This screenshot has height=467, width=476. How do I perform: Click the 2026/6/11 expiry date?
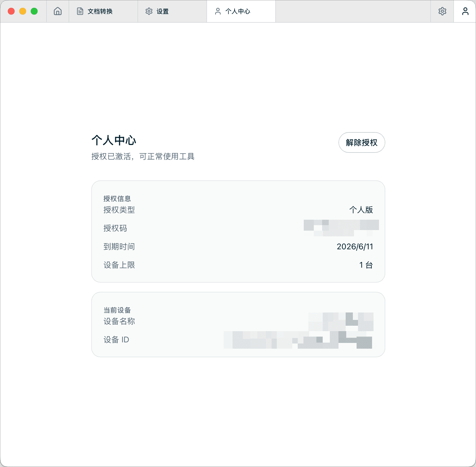355,247
